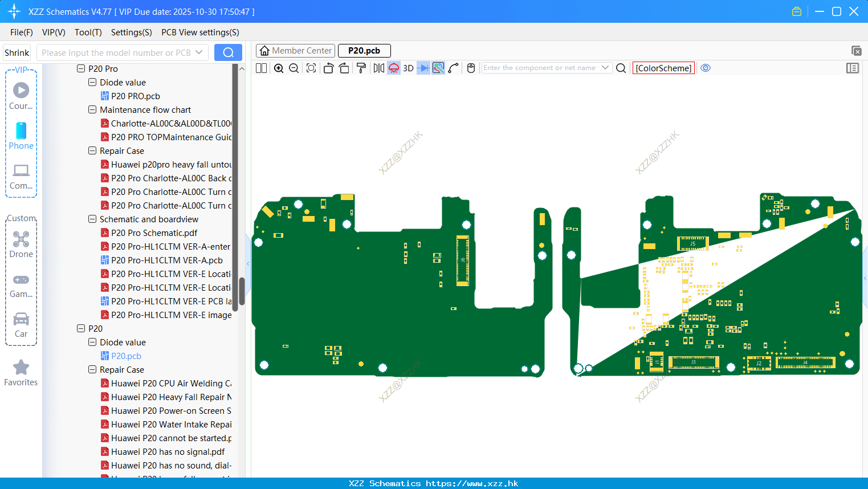Open the Member Center tab
Image resolution: width=868 pixels, height=489 pixels.
[x=295, y=51]
